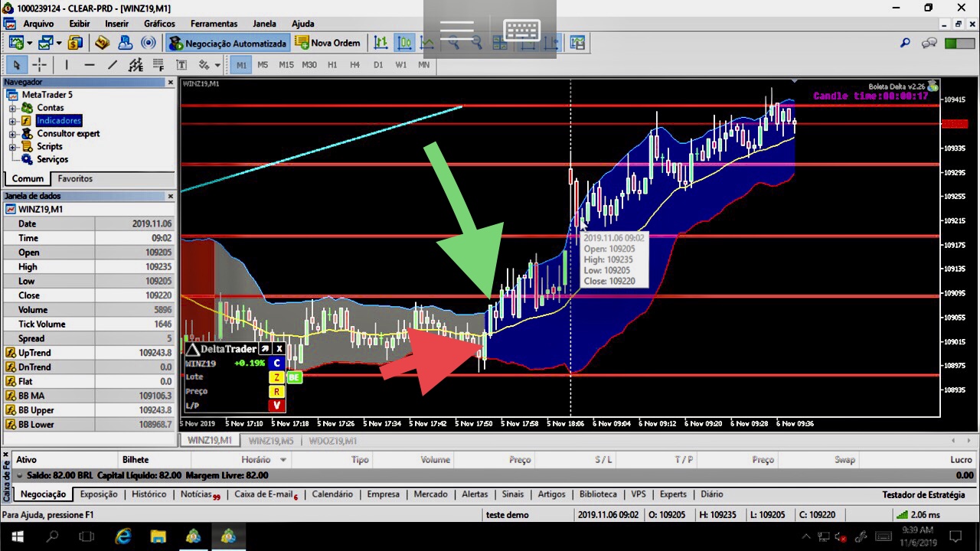This screenshot has width=980, height=551.
Task: Switch timeframe to M1
Action: tap(242, 65)
